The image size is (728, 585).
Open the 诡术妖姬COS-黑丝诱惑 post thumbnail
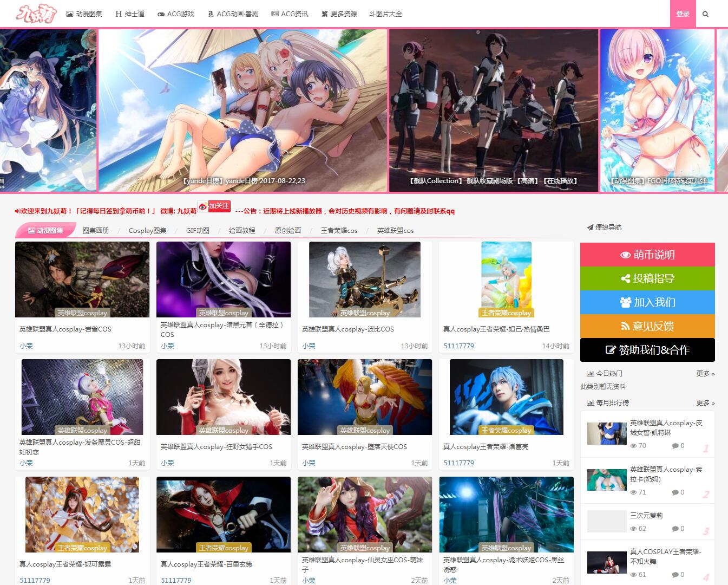[506, 515]
